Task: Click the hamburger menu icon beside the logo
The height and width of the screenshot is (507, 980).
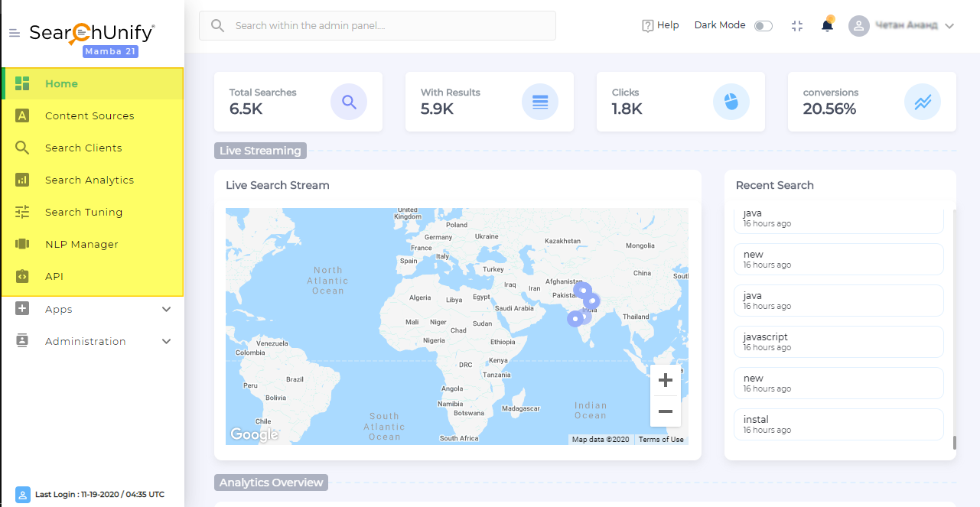Action: 14,33
